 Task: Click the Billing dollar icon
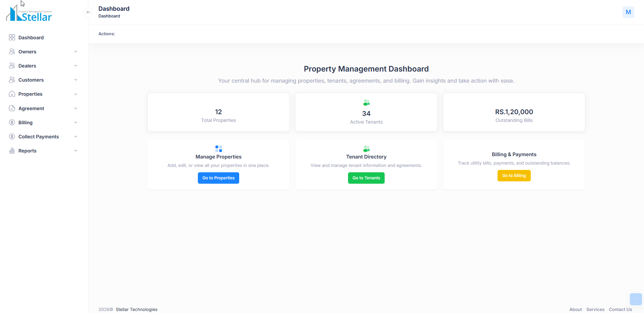pyautogui.click(x=12, y=123)
